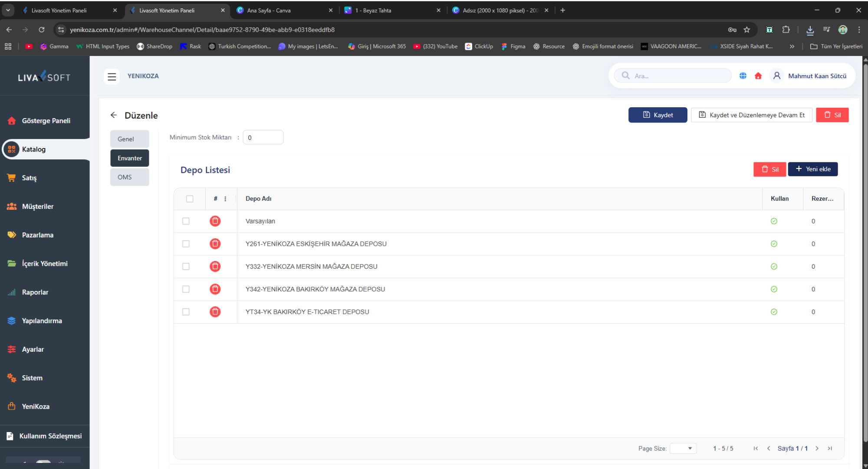Open the Page Size dropdown

click(683, 449)
